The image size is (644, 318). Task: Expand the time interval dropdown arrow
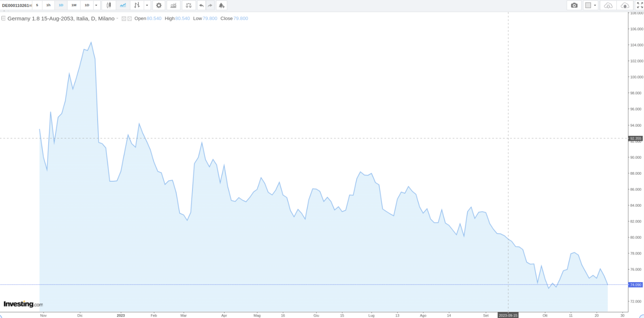coord(96,5)
